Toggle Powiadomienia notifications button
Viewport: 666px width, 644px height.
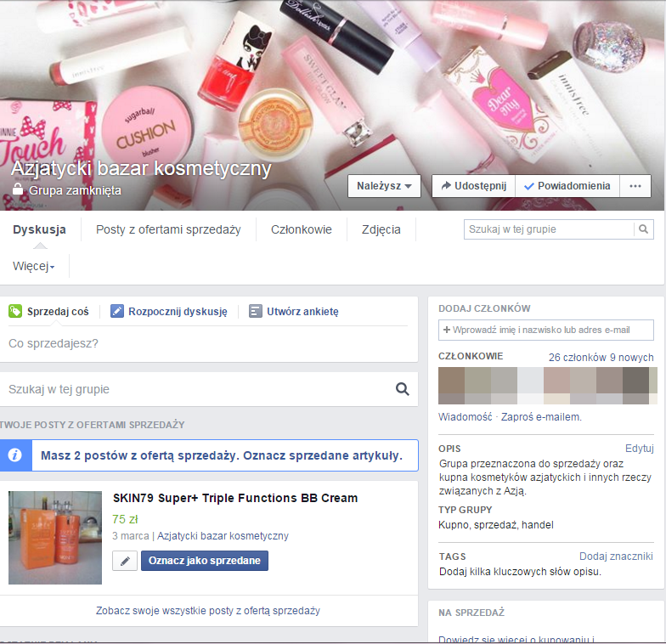tap(567, 186)
